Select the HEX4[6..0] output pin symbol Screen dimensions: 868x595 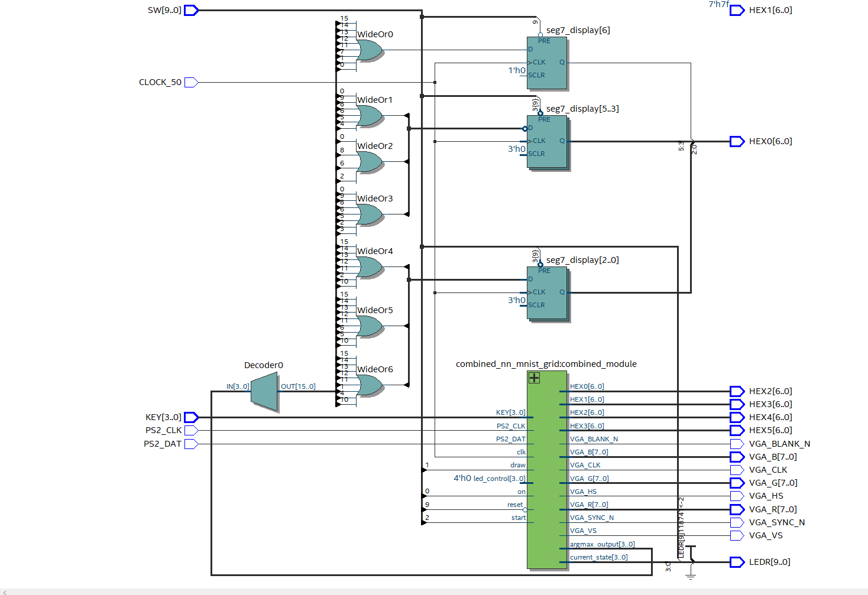pos(737,417)
